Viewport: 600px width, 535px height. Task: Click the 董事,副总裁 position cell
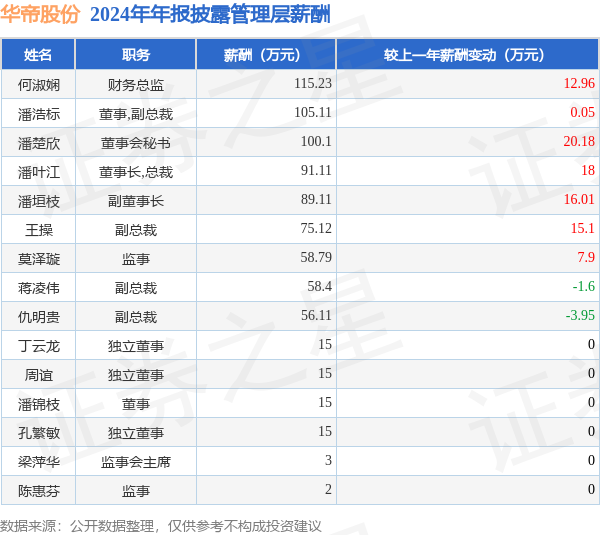tap(136, 114)
